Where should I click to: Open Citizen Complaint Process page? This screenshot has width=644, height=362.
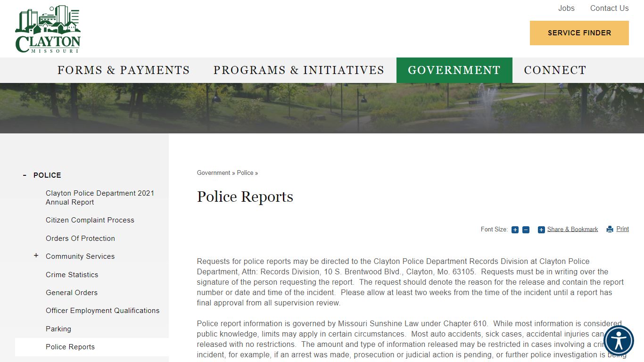[x=90, y=220]
